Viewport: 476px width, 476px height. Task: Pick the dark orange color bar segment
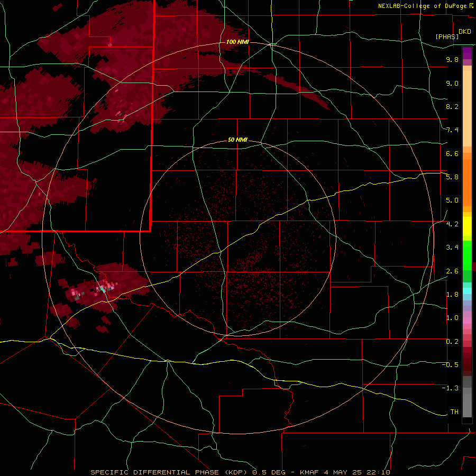point(467,183)
